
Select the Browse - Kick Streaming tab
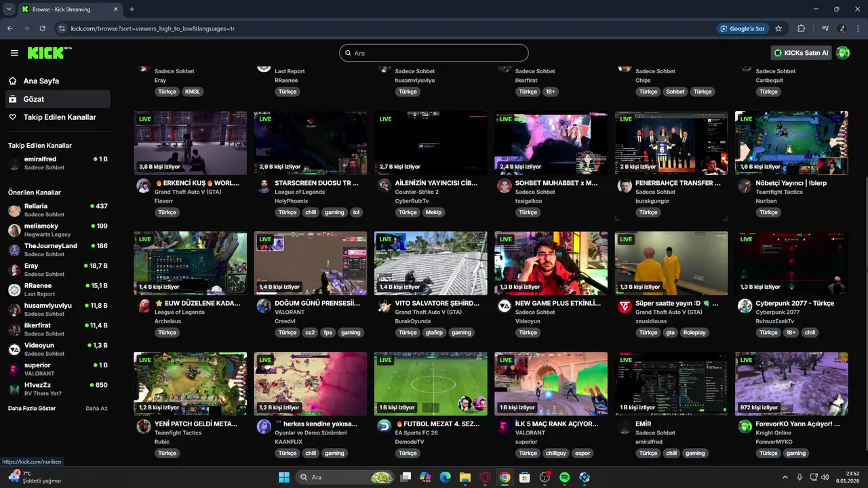click(70, 9)
